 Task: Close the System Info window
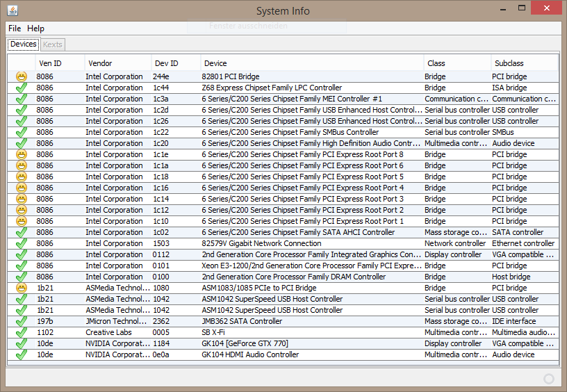[x=546, y=8]
